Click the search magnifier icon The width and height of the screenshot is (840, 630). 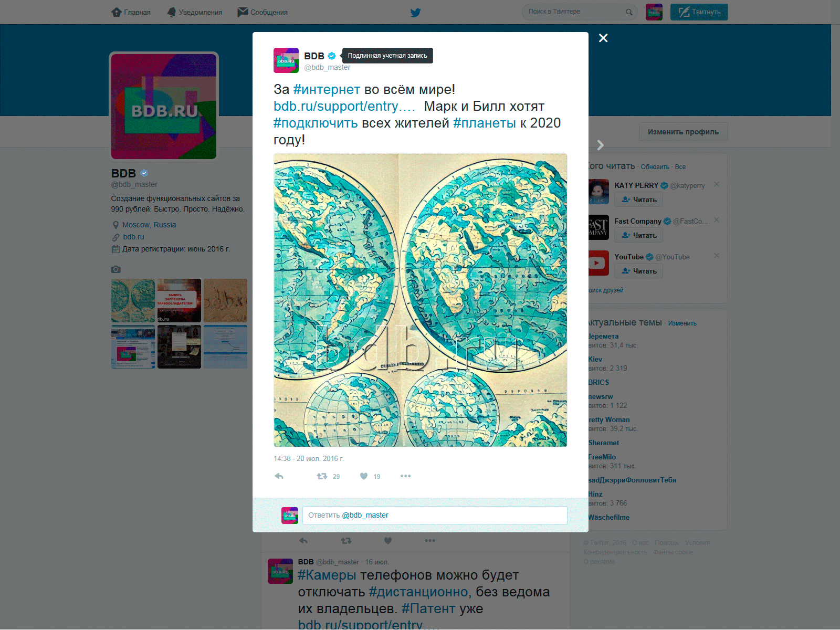629,12
